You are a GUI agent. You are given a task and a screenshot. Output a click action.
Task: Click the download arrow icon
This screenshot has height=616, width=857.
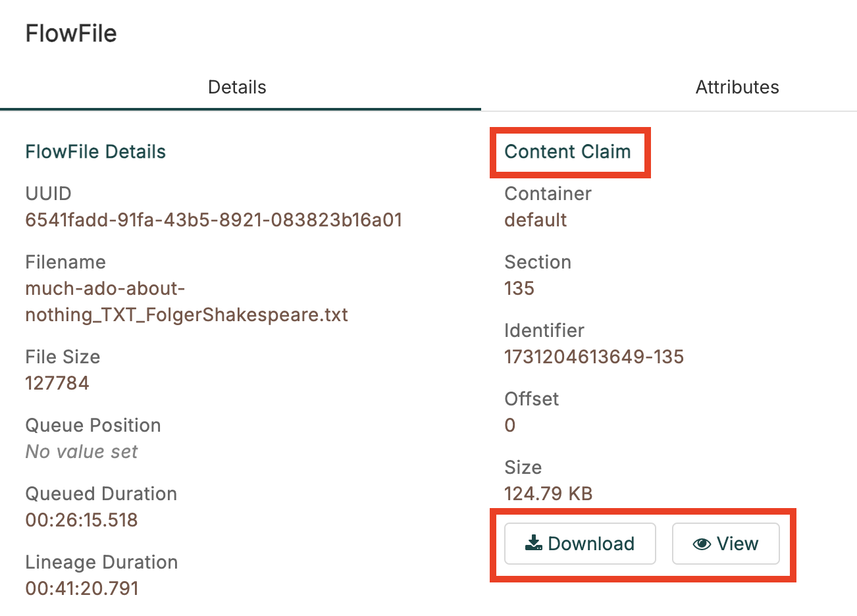click(533, 543)
